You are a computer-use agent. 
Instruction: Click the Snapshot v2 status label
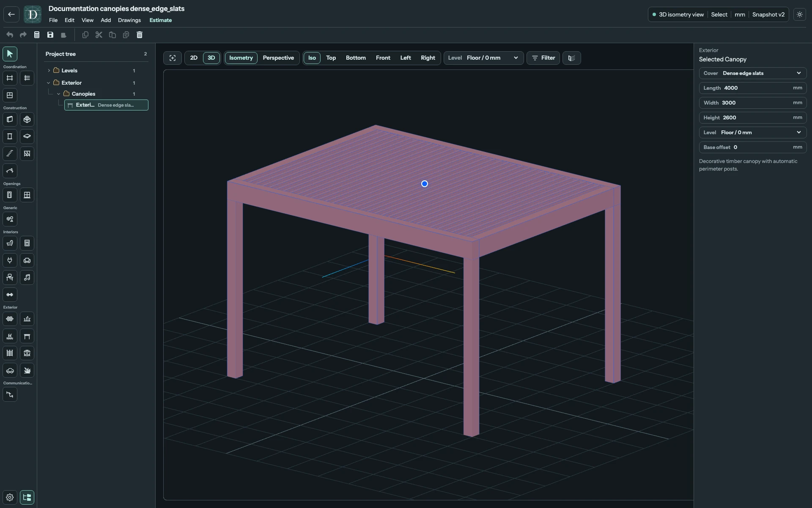click(768, 14)
